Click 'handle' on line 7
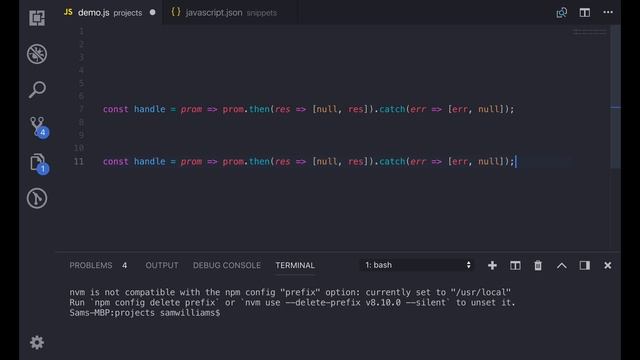The height and width of the screenshot is (360, 640). (149, 109)
